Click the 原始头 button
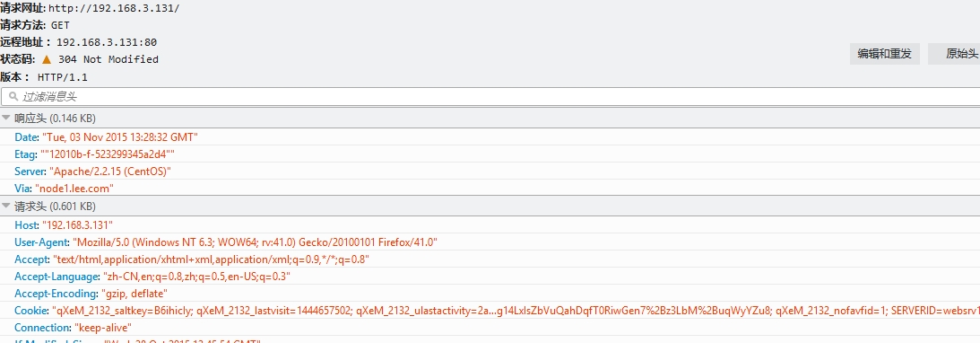Viewport: 980px width, 343px height. coord(954,54)
